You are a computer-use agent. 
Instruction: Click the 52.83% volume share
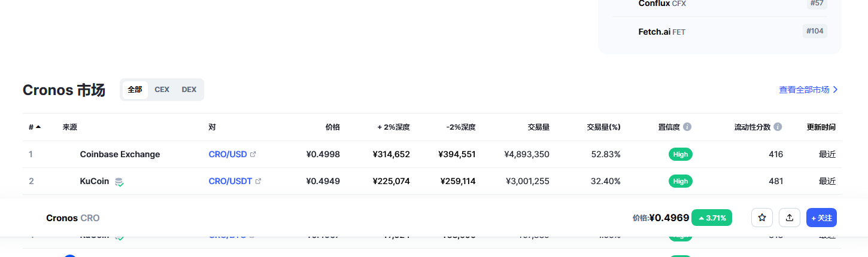tap(605, 154)
